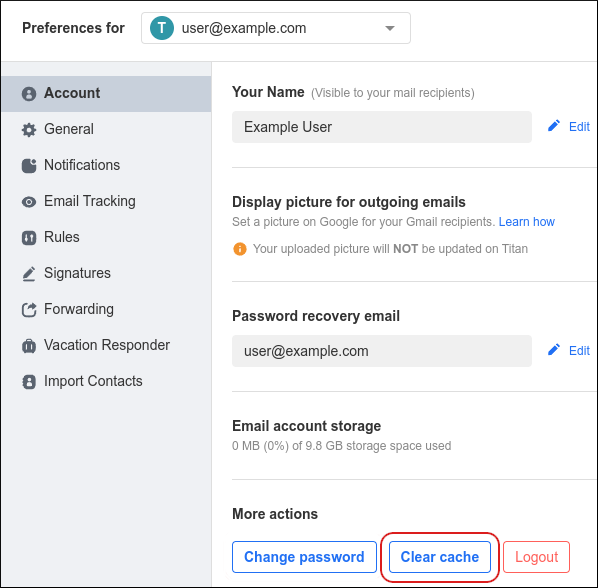598x588 pixels.
Task: Click the 'Visible to your mail recipients' note
Action: [393, 93]
